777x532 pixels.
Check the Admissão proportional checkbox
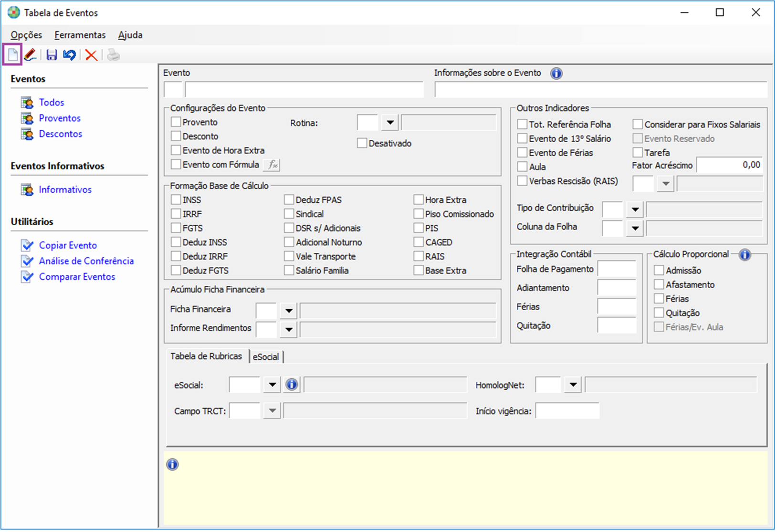point(659,271)
